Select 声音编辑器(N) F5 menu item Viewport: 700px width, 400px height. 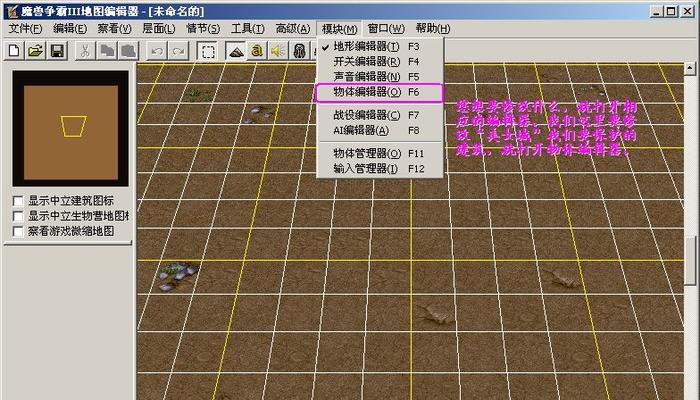coord(380,77)
